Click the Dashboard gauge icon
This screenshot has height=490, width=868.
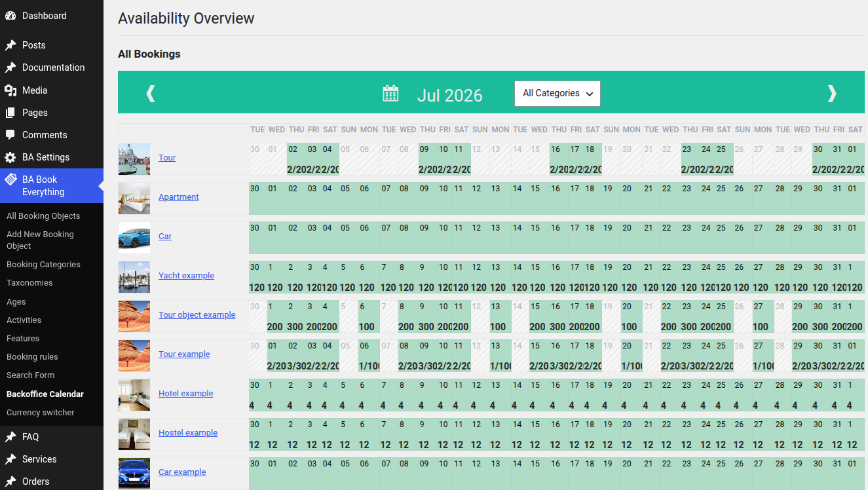click(10, 16)
